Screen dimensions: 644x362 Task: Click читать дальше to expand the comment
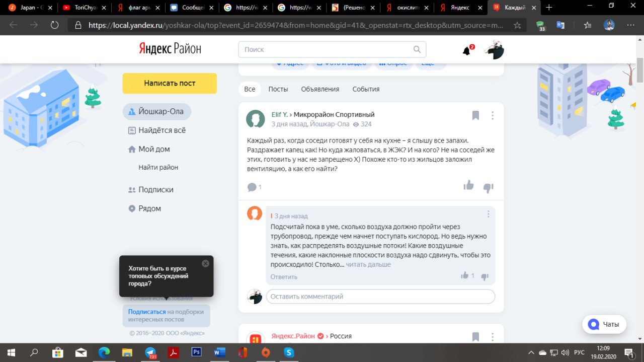(x=368, y=265)
